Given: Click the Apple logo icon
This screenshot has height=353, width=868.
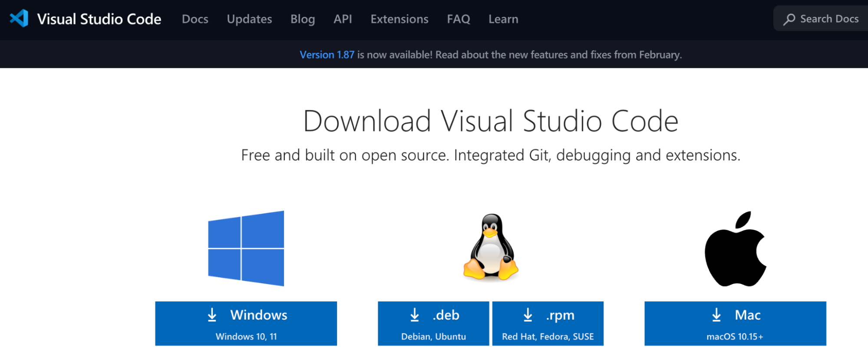Looking at the screenshot, I should 735,249.
